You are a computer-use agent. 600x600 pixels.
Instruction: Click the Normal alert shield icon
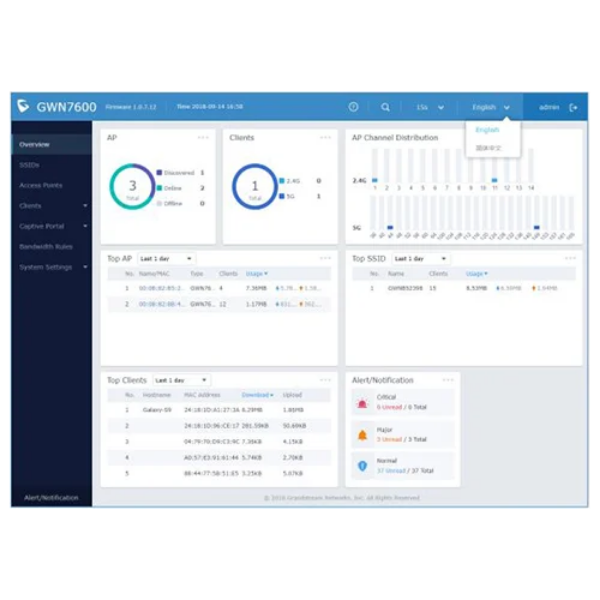pyautogui.click(x=362, y=466)
